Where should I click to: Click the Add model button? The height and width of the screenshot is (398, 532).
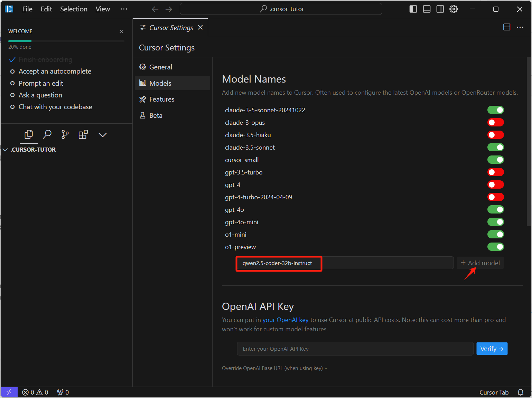[x=480, y=263]
